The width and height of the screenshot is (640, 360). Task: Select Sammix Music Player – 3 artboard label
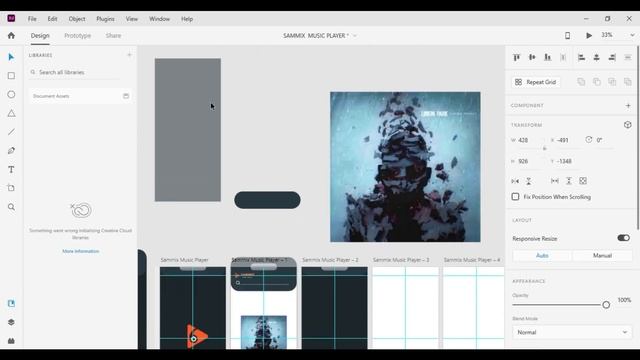[x=401, y=260]
